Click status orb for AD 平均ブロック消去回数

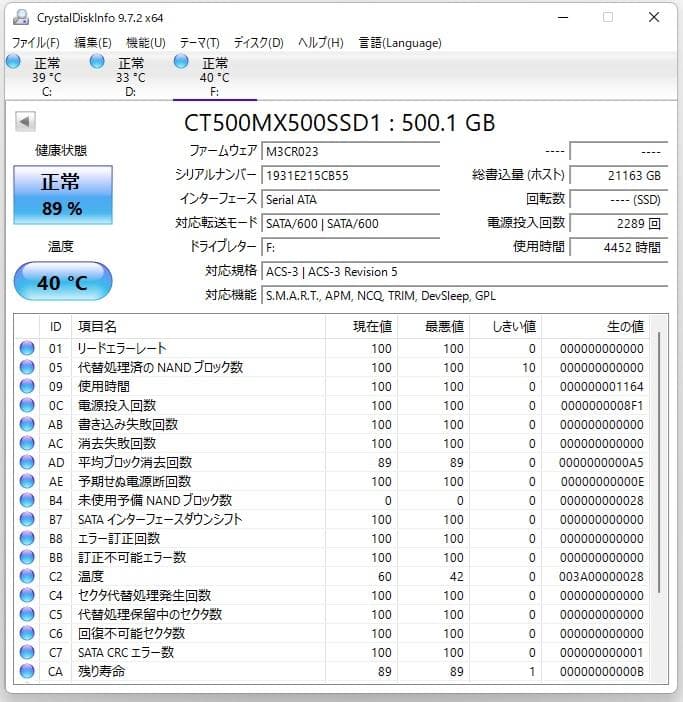pos(27,462)
